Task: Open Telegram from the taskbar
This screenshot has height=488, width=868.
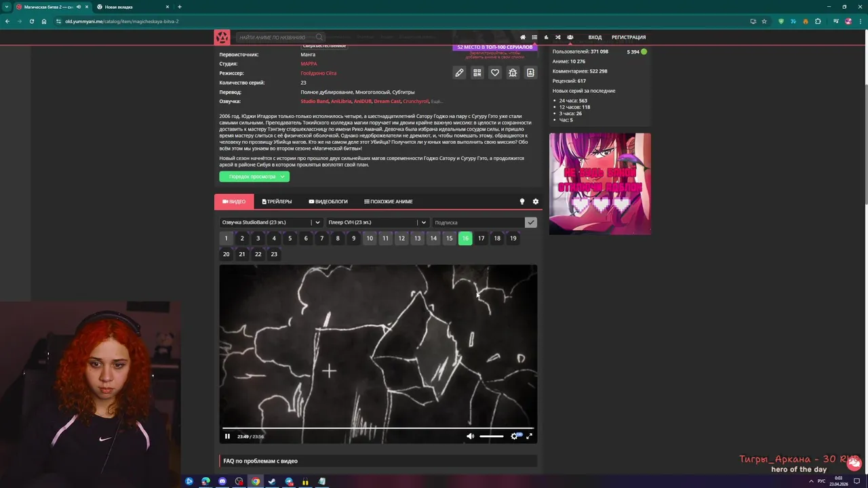Action: tap(289, 481)
